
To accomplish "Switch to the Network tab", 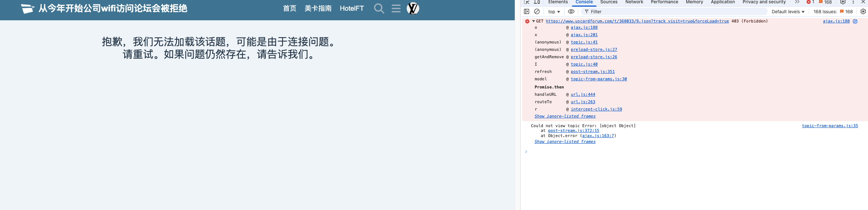I will pos(634,2).
